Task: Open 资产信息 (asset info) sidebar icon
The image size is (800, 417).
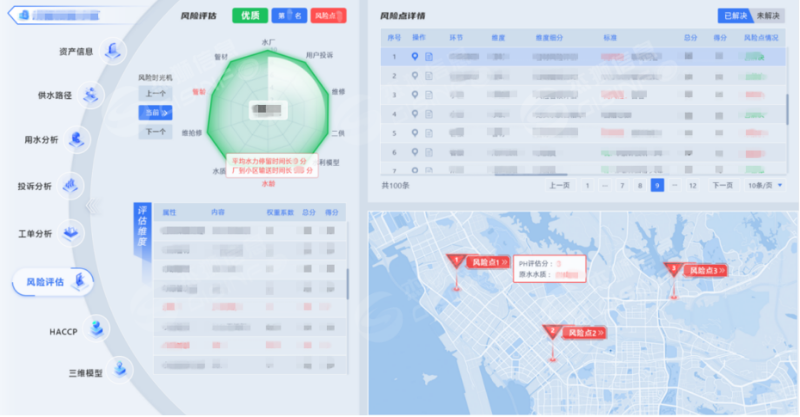Action: 115,50
